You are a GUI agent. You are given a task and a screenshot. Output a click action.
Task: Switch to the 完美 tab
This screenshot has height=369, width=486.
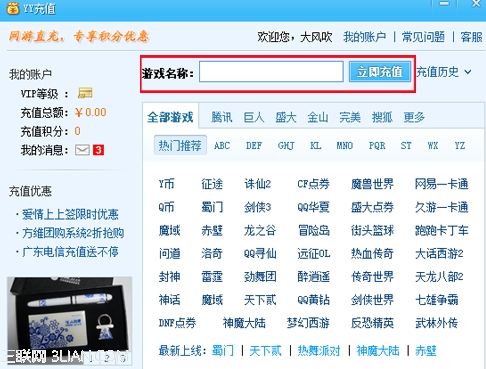pyautogui.click(x=350, y=117)
